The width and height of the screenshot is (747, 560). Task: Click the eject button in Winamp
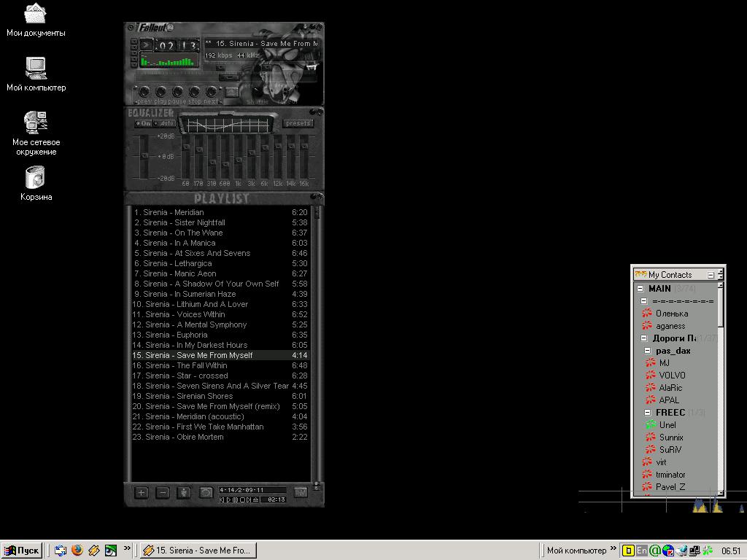pos(231,92)
